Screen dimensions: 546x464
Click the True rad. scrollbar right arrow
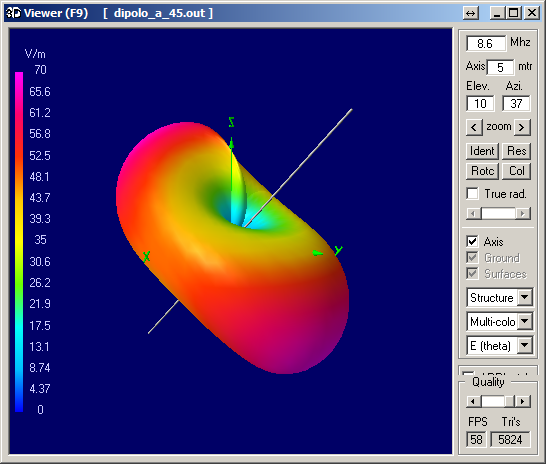pyautogui.click(x=523, y=213)
